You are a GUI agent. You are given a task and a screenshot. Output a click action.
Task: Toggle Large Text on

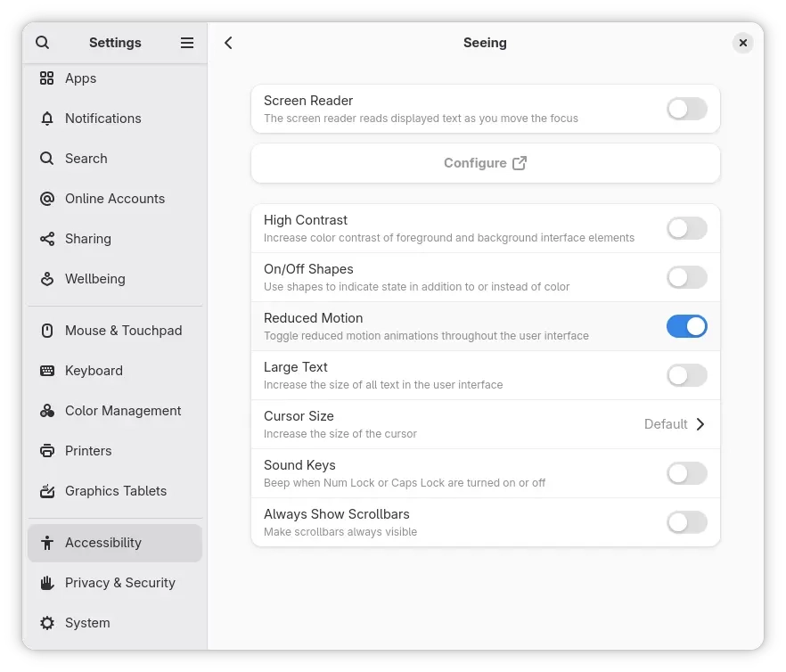click(x=686, y=375)
